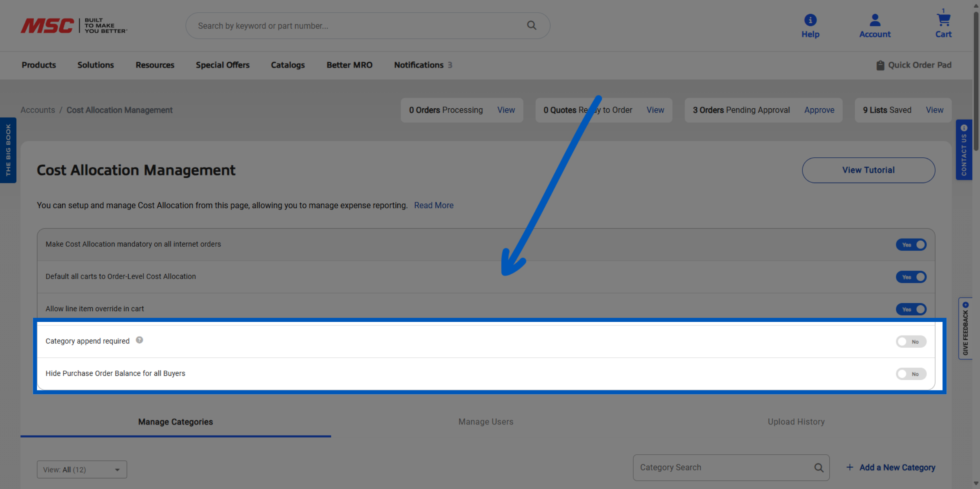Image resolution: width=980 pixels, height=489 pixels.
Task: Open the Better MRO menu
Action: pos(350,65)
